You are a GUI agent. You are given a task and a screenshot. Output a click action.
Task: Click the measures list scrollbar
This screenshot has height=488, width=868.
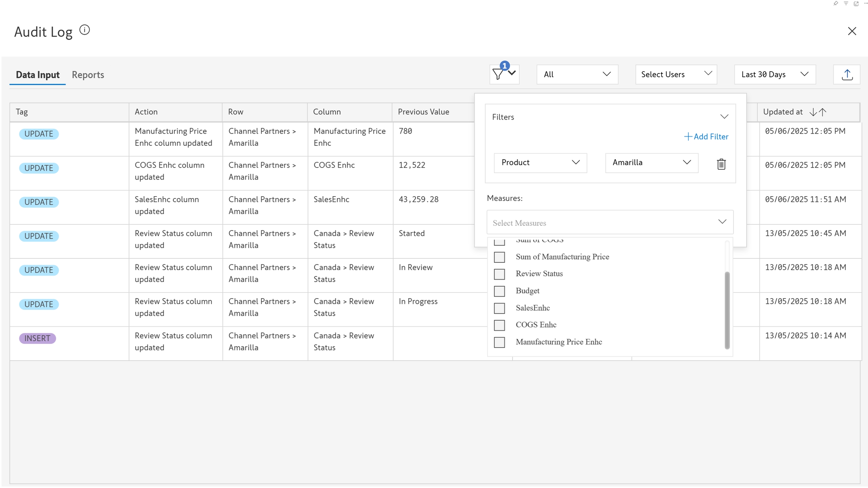pyautogui.click(x=727, y=310)
